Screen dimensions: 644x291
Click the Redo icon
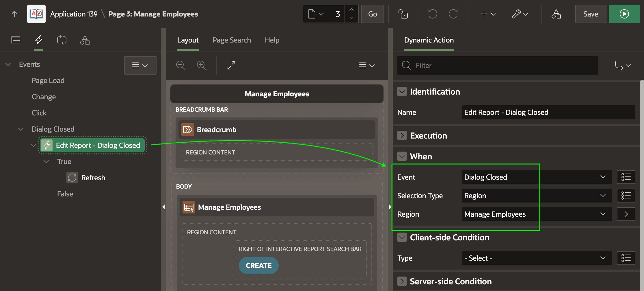pos(453,14)
